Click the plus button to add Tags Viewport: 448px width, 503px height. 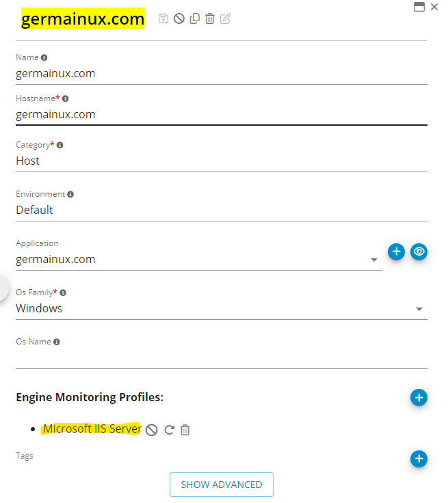(419, 459)
